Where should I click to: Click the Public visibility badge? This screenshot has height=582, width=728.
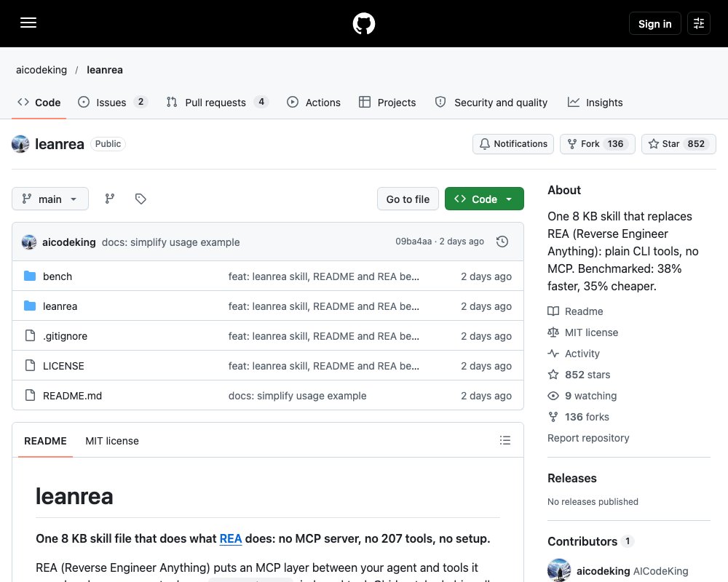point(108,144)
